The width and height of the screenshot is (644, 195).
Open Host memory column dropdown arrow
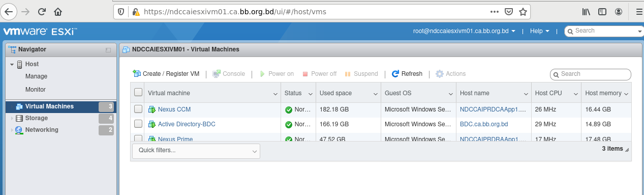point(626,94)
